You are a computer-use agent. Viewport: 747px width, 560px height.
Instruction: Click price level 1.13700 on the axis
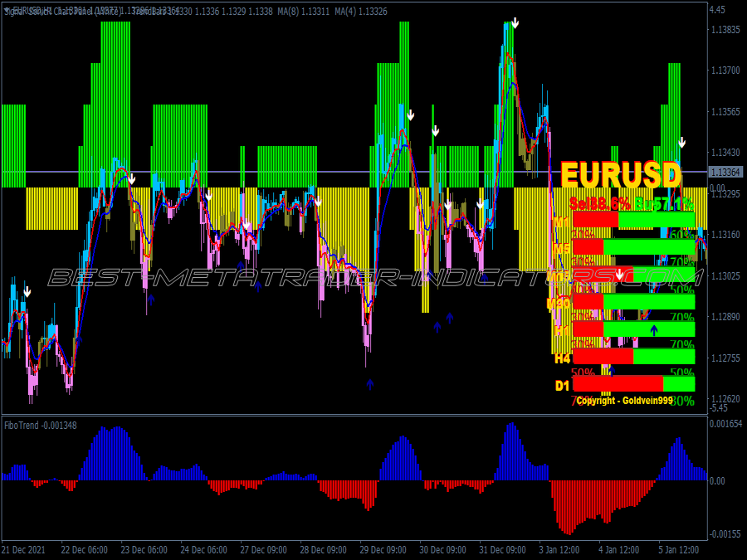point(725,71)
